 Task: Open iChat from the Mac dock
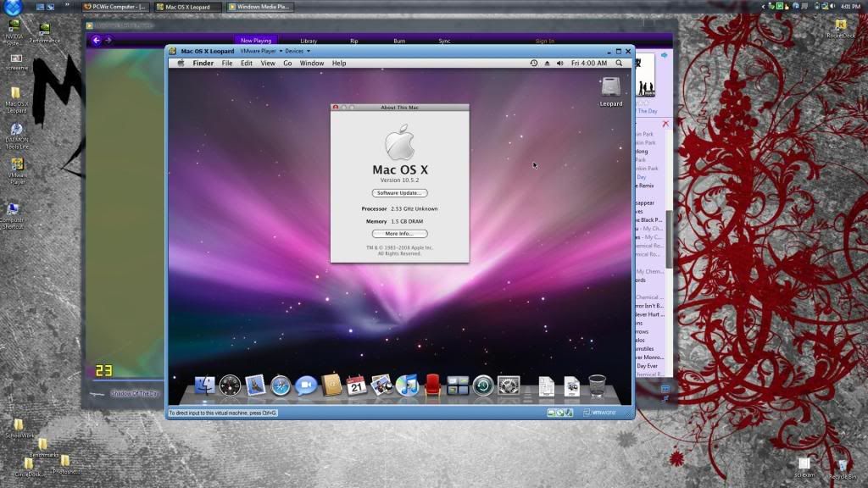coord(305,385)
